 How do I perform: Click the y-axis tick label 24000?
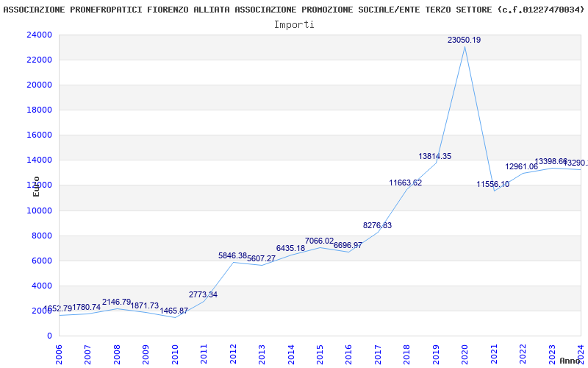pos(39,35)
